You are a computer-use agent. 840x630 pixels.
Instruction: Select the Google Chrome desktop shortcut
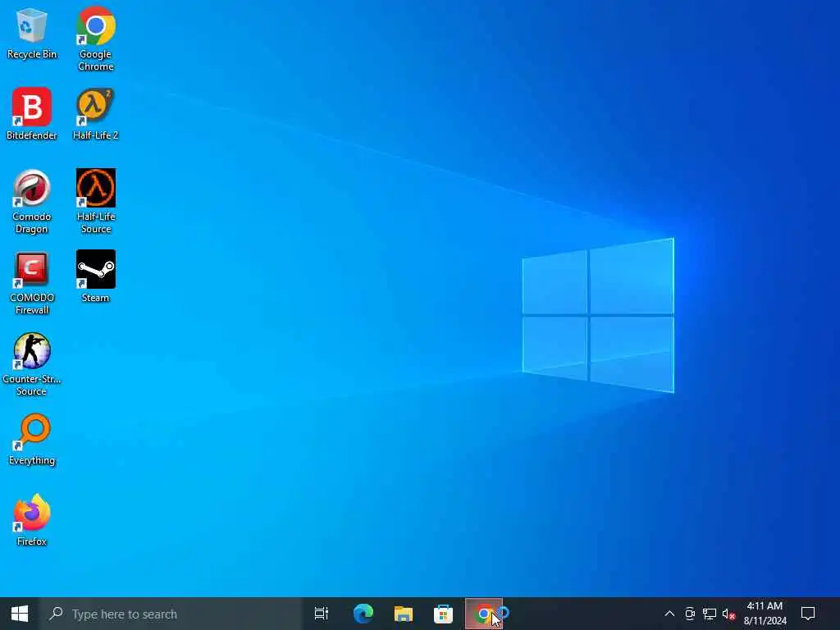point(95,39)
